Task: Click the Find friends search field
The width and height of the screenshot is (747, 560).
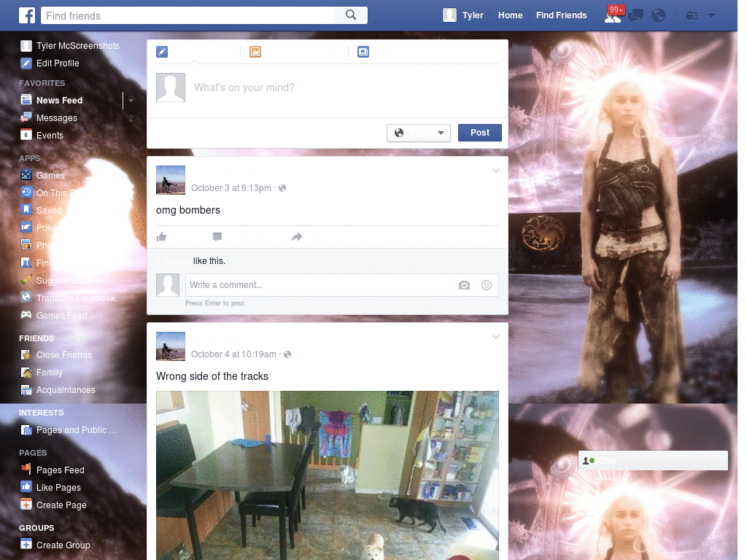Action: (187, 15)
